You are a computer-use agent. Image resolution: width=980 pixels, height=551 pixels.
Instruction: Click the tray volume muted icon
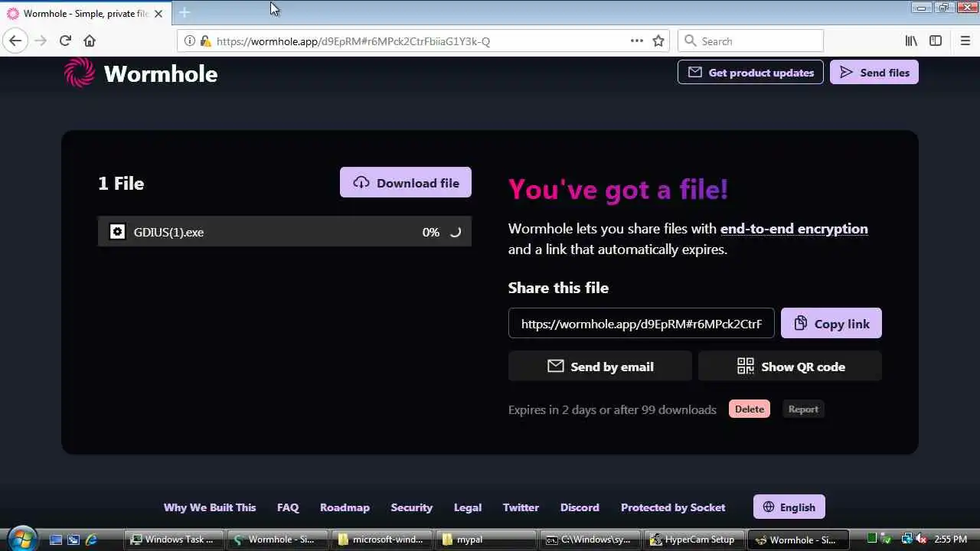(921, 540)
